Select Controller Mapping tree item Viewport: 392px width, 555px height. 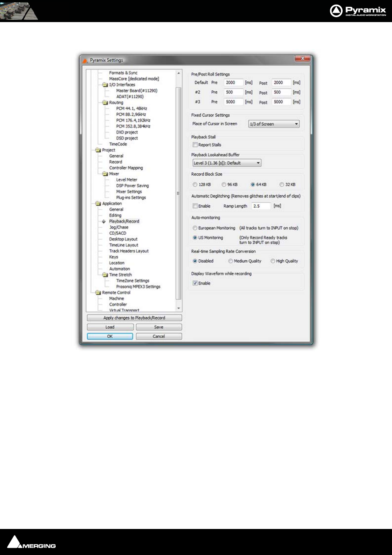126,168
